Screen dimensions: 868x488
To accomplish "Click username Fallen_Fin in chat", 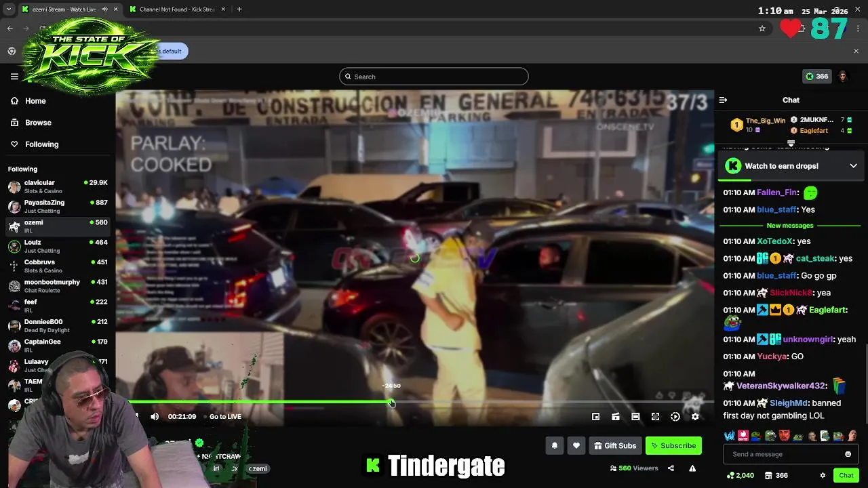I will coord(777,192).
